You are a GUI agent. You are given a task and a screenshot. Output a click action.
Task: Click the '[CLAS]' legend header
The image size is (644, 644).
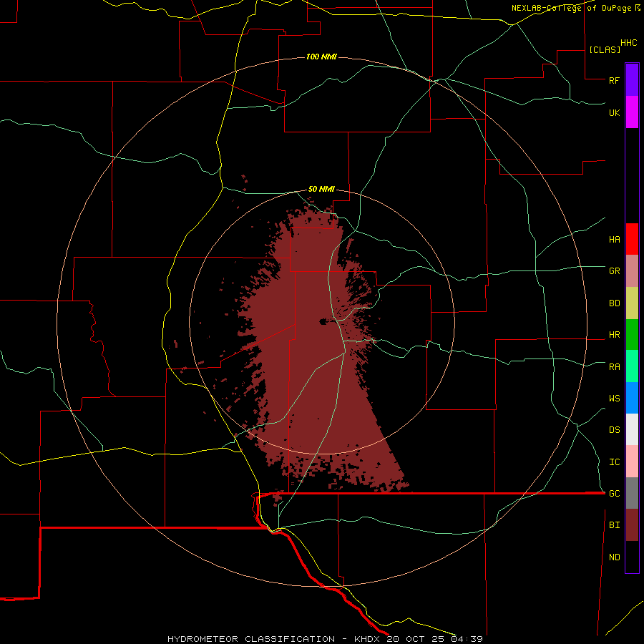click(605, 49)
